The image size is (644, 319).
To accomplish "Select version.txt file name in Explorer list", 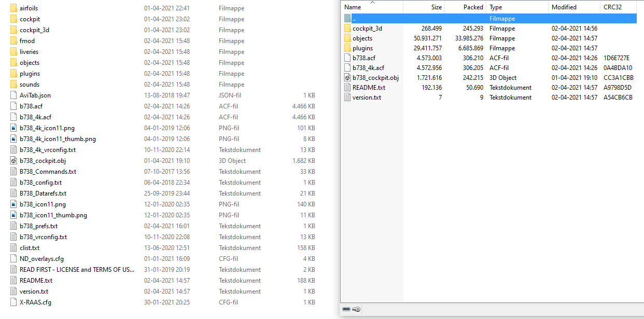I will tap(34, 292).
